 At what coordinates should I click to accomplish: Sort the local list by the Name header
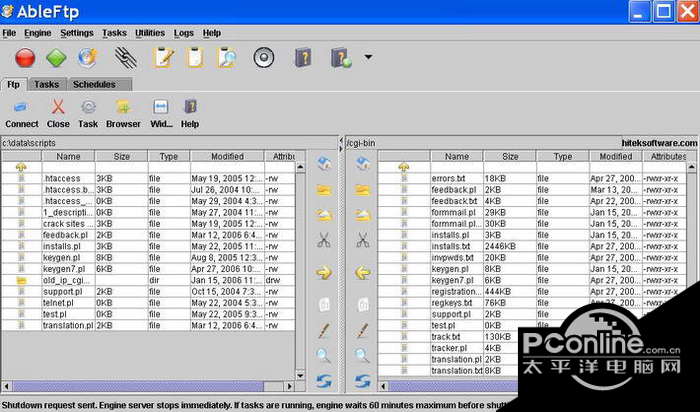pyautogui.click(x=68, y=156)
